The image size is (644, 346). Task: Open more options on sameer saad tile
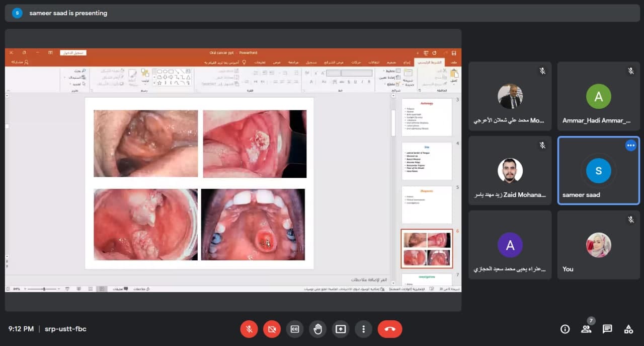(x=630, y=146)
